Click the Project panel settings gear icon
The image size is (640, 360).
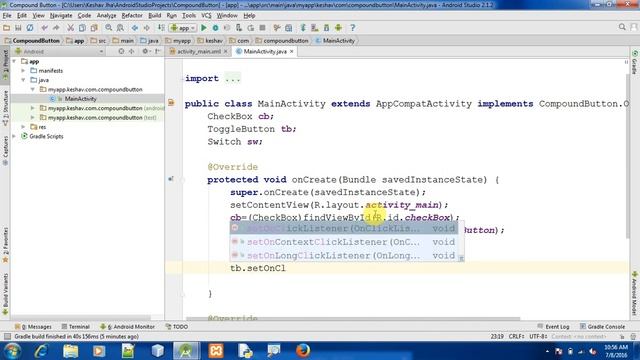[x=145, y=51]
